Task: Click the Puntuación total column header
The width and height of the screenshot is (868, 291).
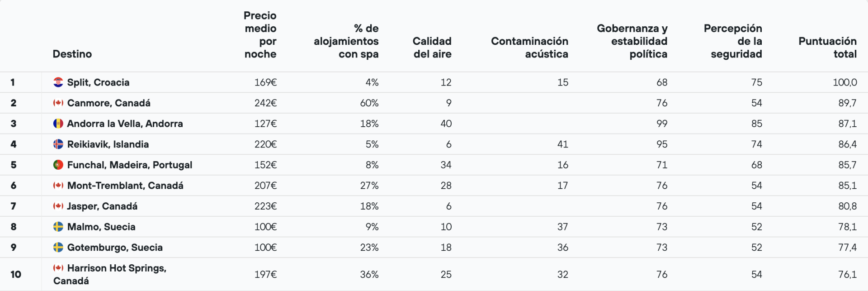Action: coord(827,48)
